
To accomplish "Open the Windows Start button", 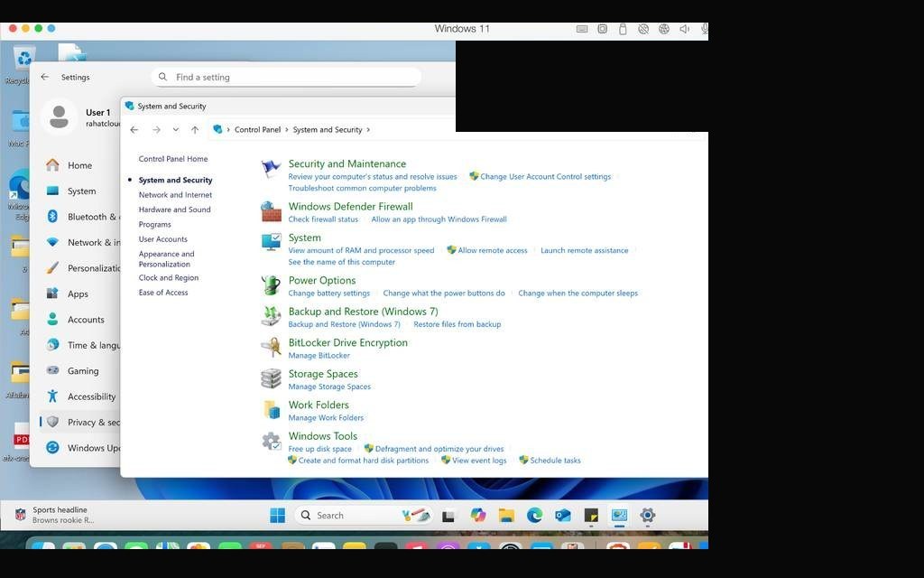I will tap(277, 516).
